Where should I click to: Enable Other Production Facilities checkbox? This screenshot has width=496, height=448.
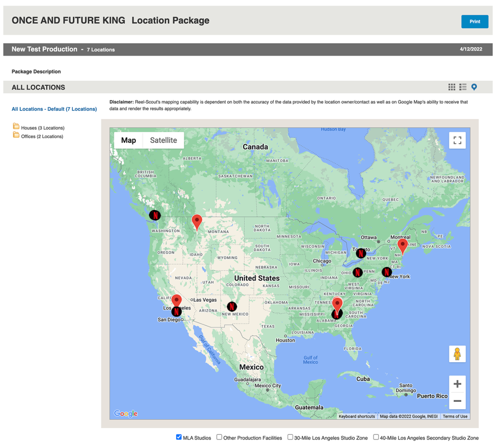point(219,437)
